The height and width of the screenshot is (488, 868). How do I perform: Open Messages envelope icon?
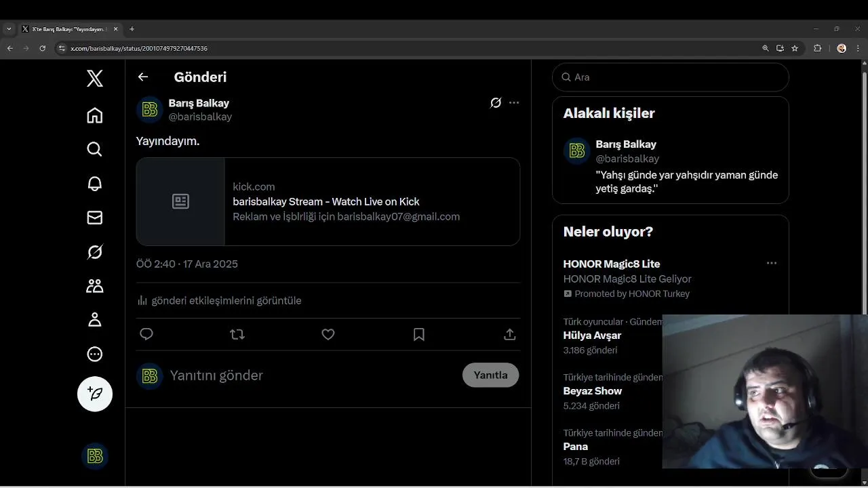pos(95,218)
